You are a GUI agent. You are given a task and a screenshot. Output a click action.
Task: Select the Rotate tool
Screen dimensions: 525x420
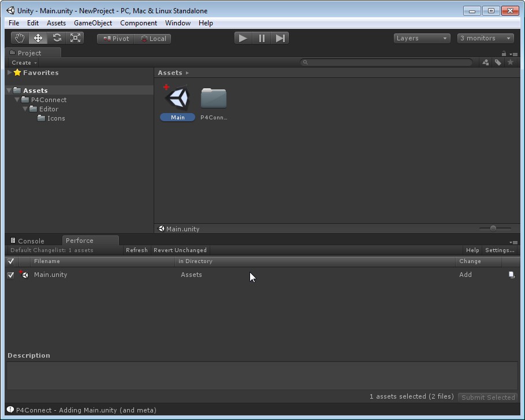coord(57,38)
